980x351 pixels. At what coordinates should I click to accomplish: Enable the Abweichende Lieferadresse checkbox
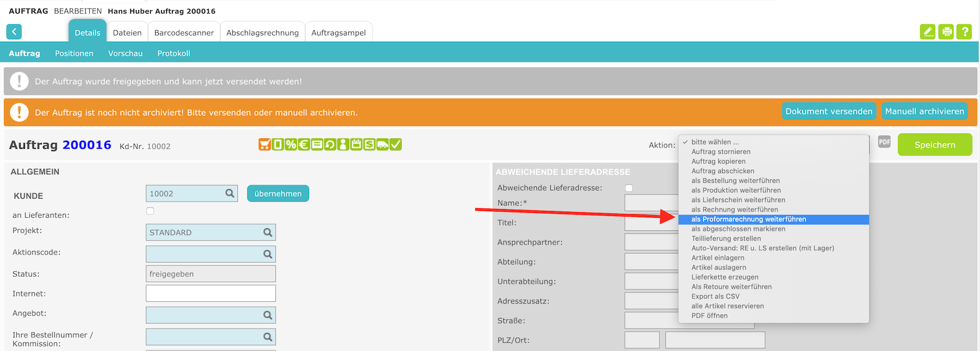point(629,188)
